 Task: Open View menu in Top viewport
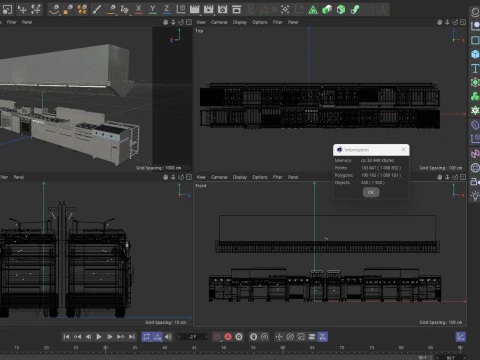(201, 22)
